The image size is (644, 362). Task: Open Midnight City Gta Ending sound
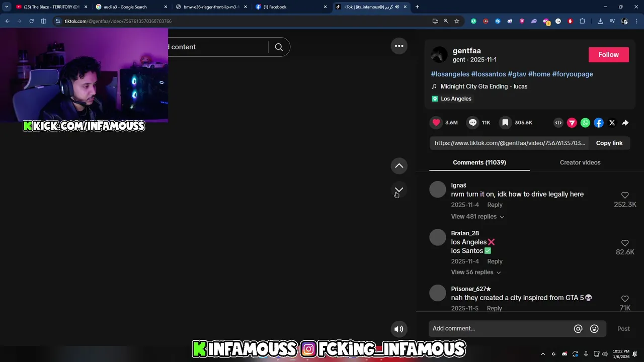484,86
